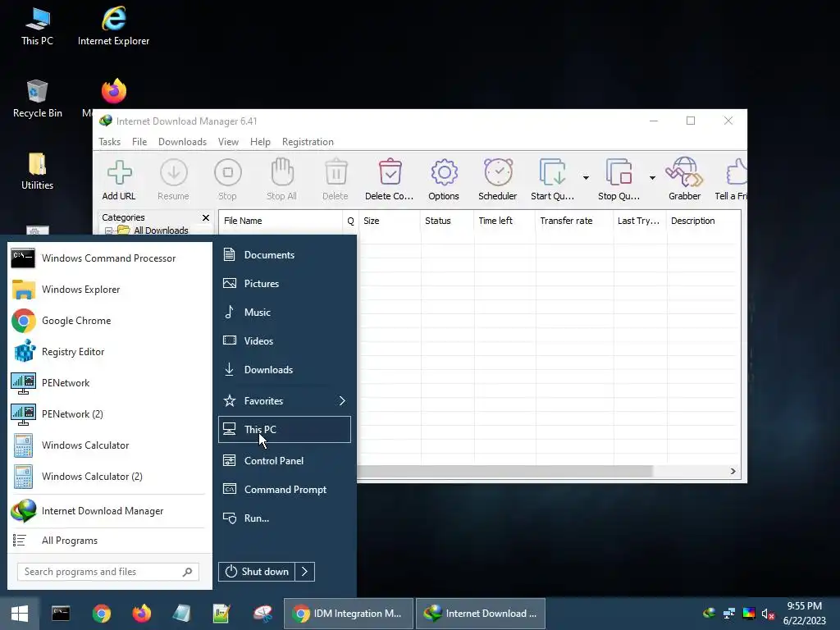Close the Categories panel
Screen dimensions: 840x630
(x=206, y=217)
